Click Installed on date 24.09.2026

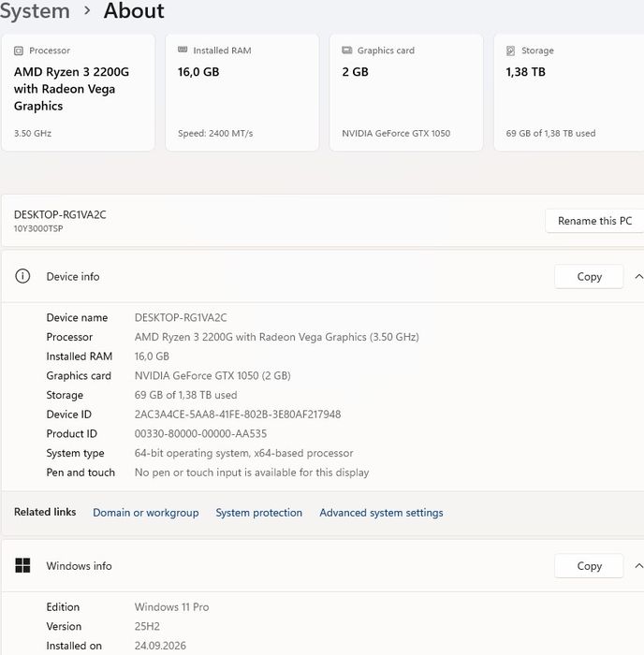[160, 646]
